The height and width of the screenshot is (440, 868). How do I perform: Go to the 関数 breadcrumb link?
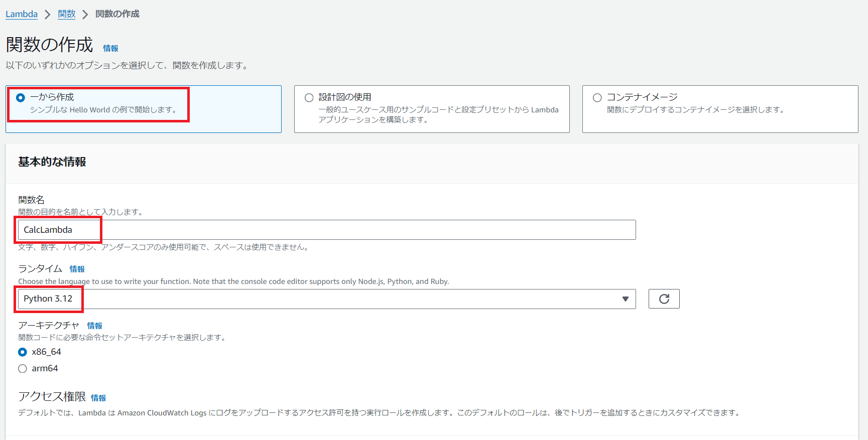point(66,14)
